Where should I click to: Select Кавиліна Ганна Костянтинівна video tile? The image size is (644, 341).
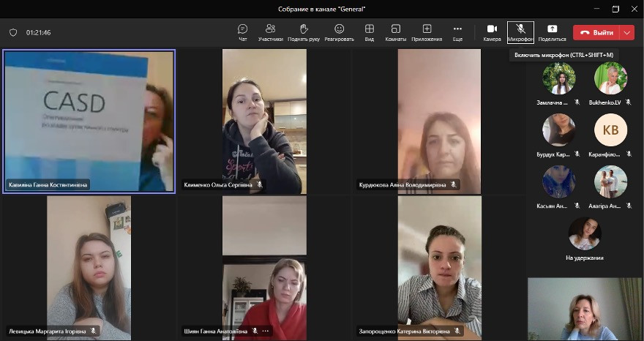click(89, 121)
